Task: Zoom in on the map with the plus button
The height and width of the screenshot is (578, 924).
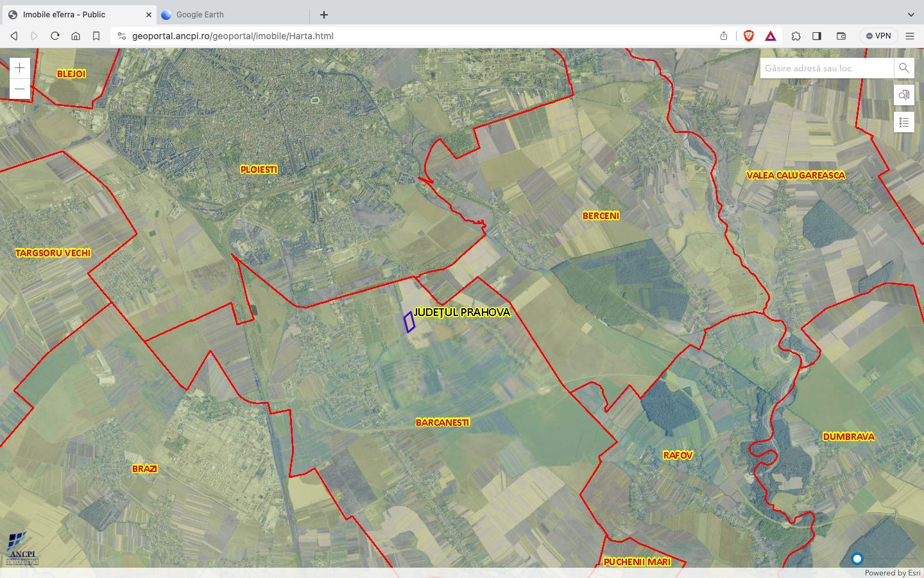Action: coord(19,67)
